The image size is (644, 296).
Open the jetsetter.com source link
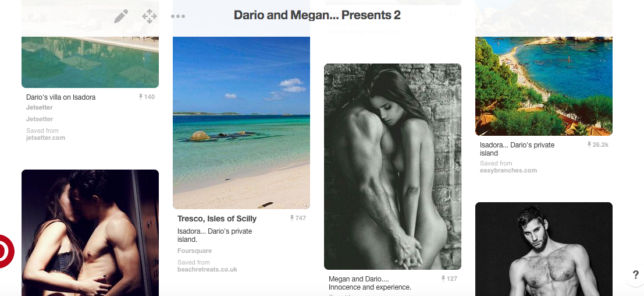coord(45,138)
